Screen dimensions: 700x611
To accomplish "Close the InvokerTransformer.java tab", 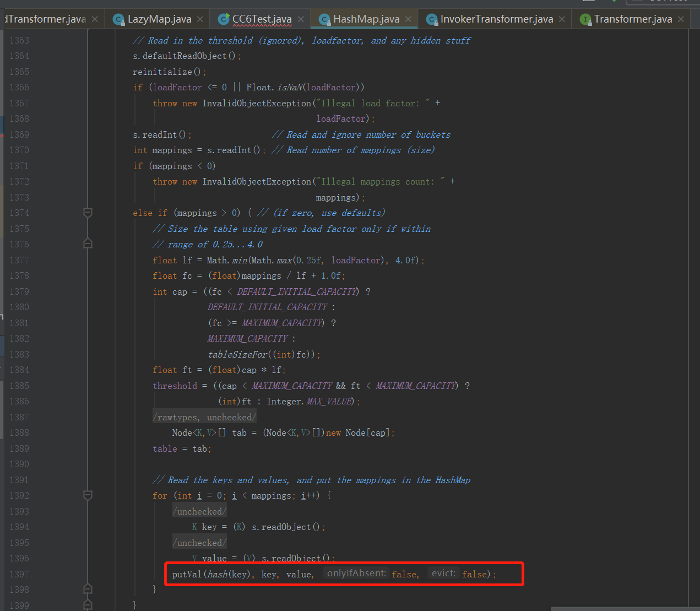I will click(562, 19).
